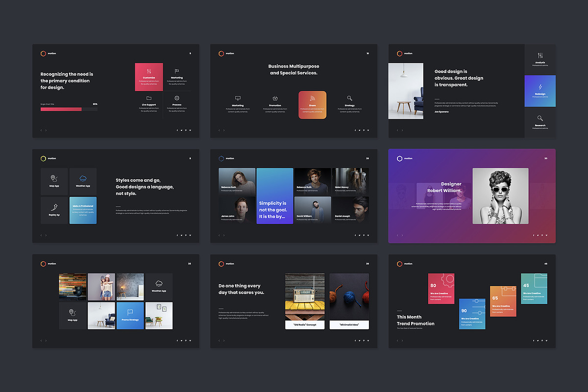This screenshot has height=392, width=588.
Task: Click the blue hexagon logo on the team slide
Action: tap(221, 158)
